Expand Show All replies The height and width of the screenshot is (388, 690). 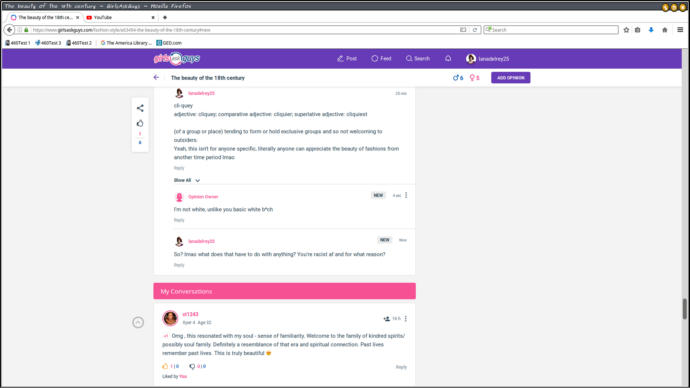(x=187, y=180)
